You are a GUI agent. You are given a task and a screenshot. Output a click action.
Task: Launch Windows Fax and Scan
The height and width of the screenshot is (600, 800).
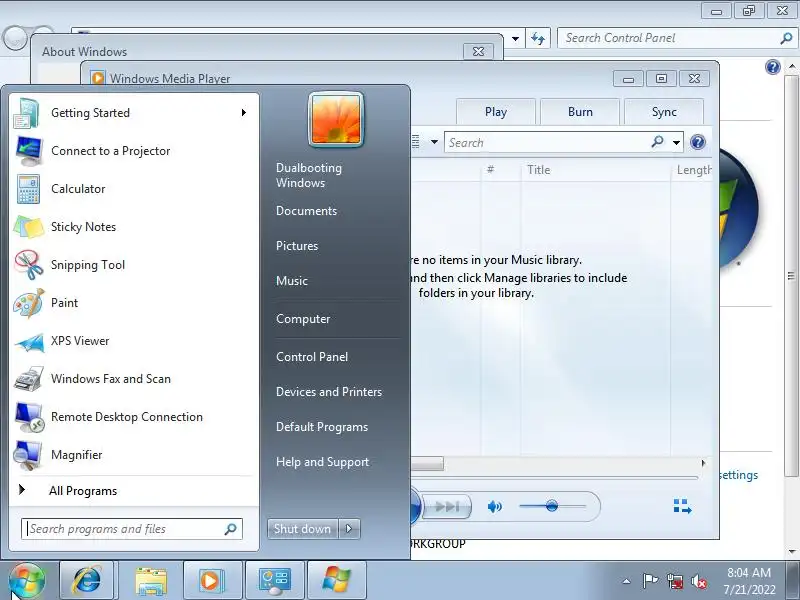point(133,379)
